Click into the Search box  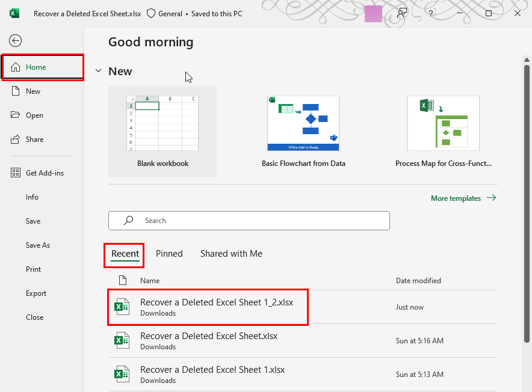tap(249, 221)
